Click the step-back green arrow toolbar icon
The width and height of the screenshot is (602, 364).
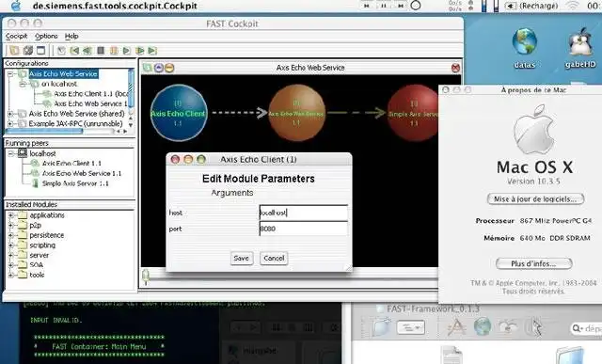pyautogui.click(x=87, y=50)
